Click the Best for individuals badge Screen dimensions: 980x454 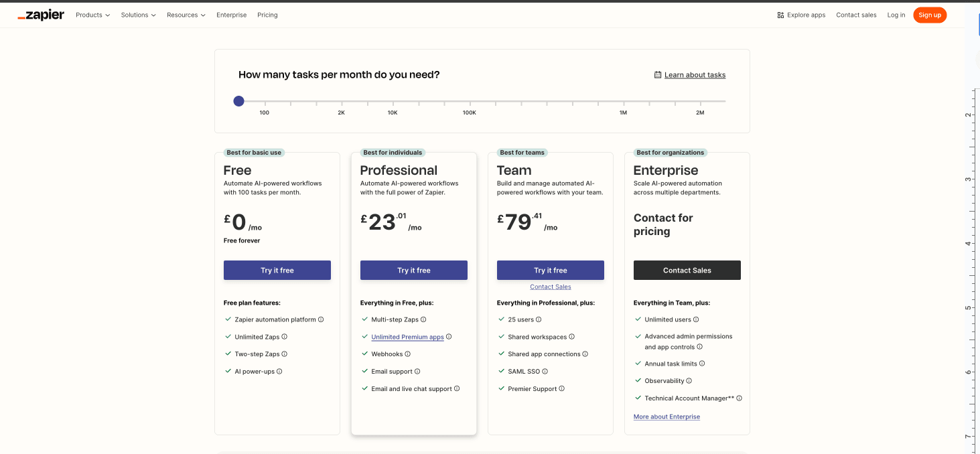coord(393,153)
